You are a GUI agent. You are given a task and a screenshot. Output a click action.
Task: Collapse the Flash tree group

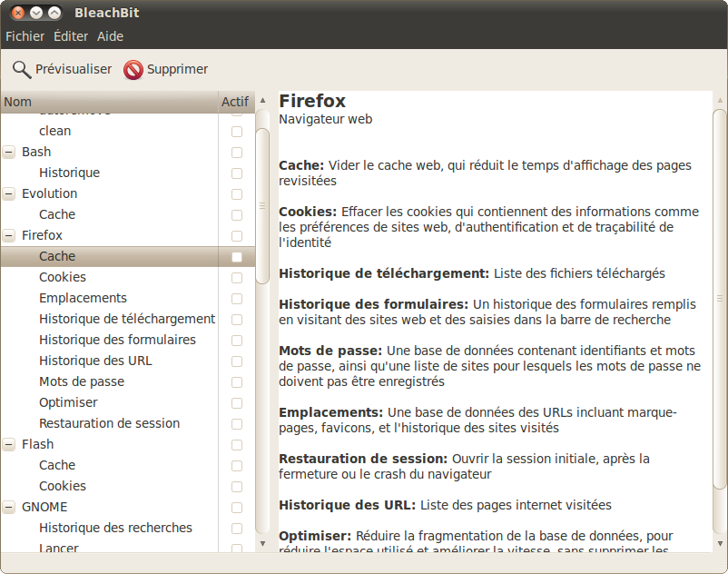click(x=9, y=445)
